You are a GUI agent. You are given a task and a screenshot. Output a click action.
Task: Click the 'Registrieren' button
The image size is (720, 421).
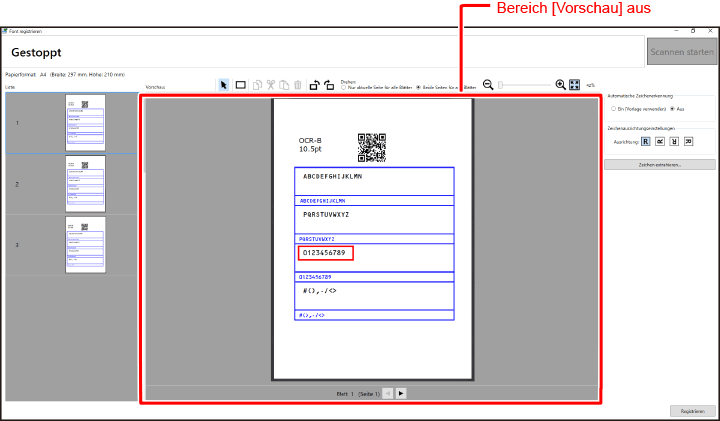(x=692, y=411)
